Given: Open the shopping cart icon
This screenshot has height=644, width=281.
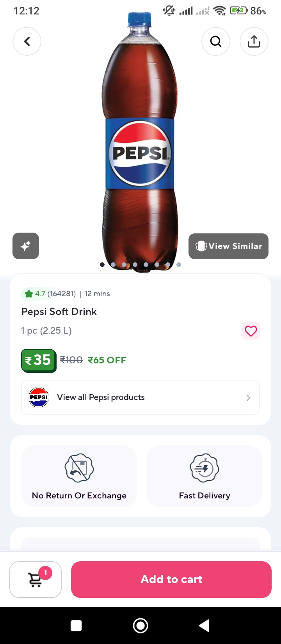Looking at the screenshot, I should 36,580.
